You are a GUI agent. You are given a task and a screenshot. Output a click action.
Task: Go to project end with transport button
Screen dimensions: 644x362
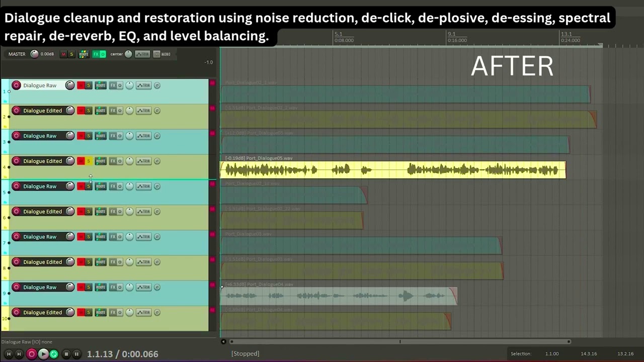pos(19,354)
